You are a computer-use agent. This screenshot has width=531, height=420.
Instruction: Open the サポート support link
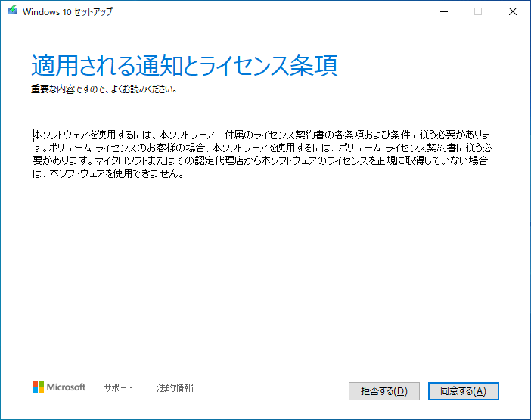(x=118, y=387)
